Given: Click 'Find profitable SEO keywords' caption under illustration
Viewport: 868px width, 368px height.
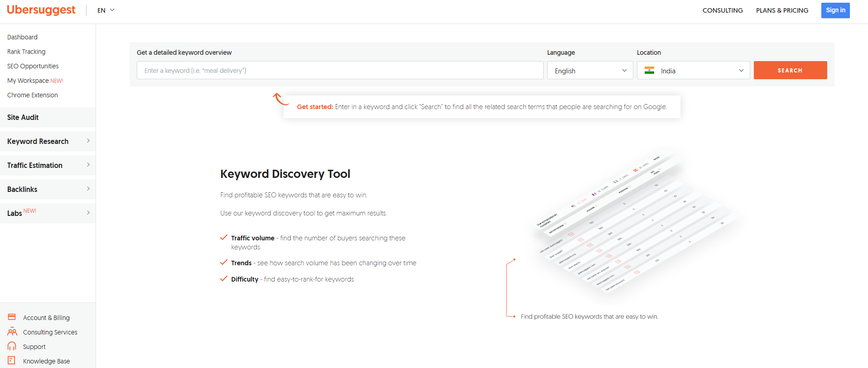Looking at the screenshot, I should (x=589, y=317).
